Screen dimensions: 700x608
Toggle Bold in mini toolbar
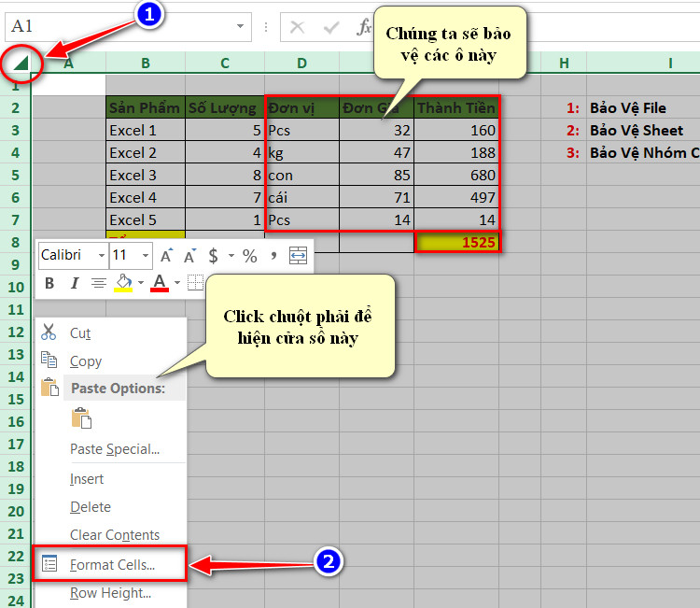(49, 283)
